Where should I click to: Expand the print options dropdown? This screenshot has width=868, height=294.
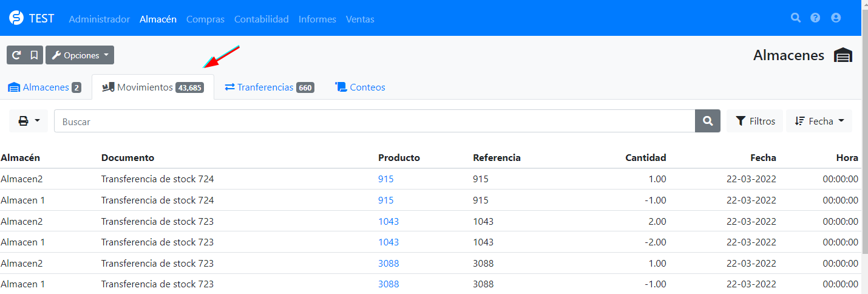point(29,121)
